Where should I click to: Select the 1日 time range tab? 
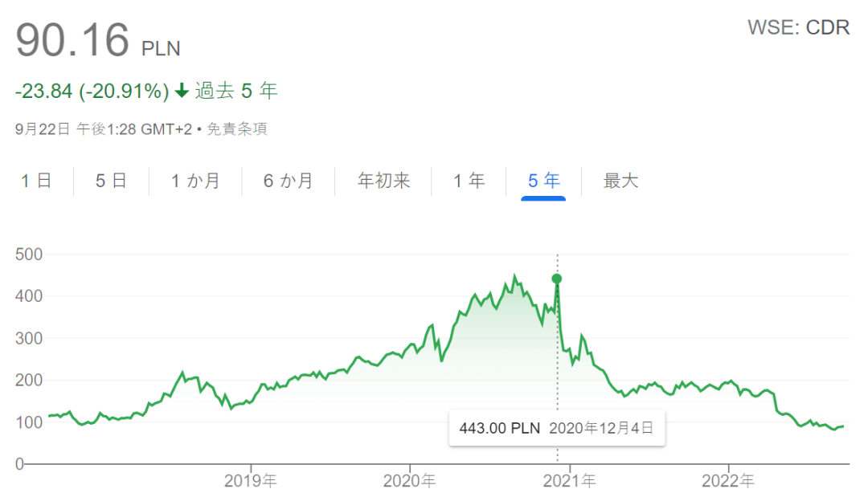36,181
